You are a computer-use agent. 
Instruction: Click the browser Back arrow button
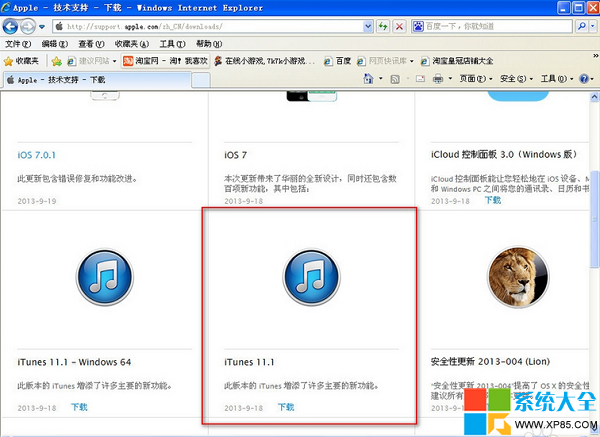point(10,26)
